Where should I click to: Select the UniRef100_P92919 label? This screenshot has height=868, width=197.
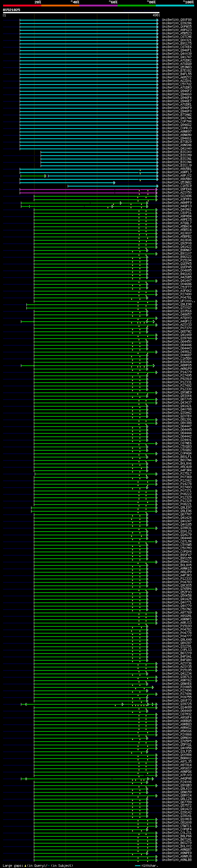pos(176,379)
